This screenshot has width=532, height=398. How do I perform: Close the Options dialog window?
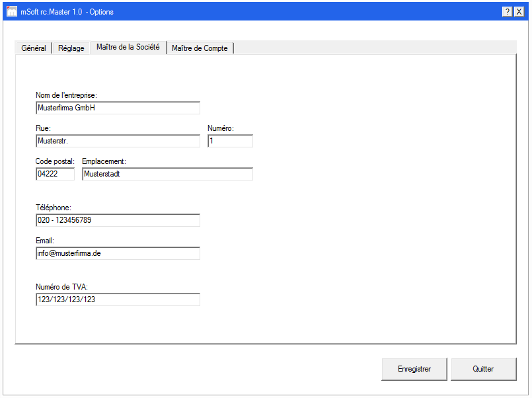coord(519,11)
